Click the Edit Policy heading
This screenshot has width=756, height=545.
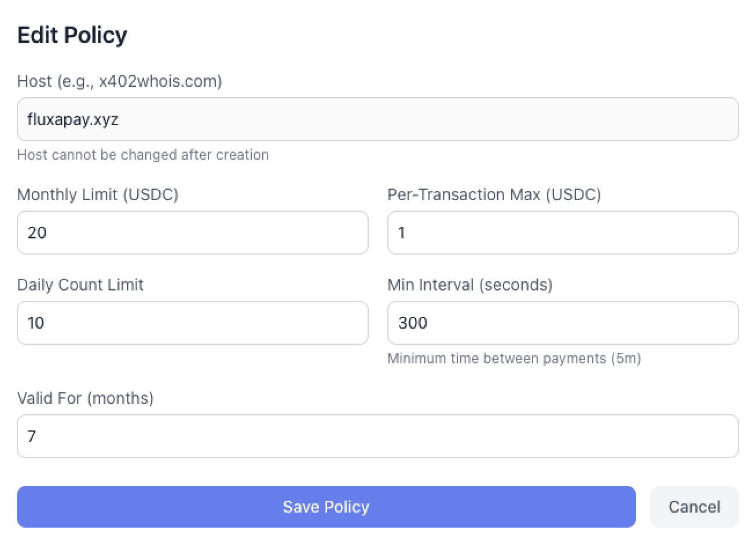72,35
